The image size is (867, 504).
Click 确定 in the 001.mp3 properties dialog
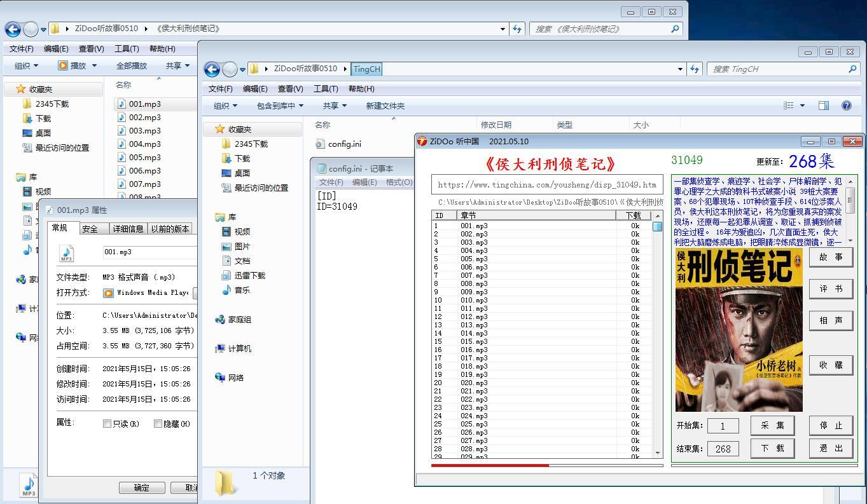142,487
